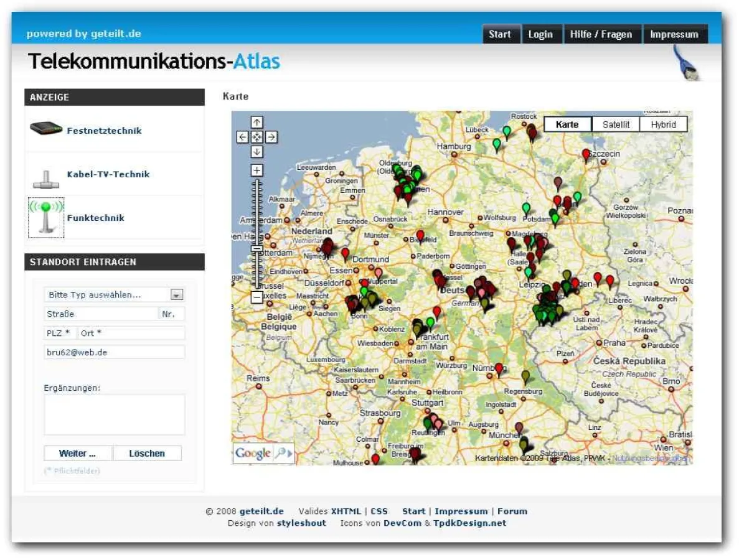Clear the form with Löschen
739x560 pixels.
[x=147, y=453]
